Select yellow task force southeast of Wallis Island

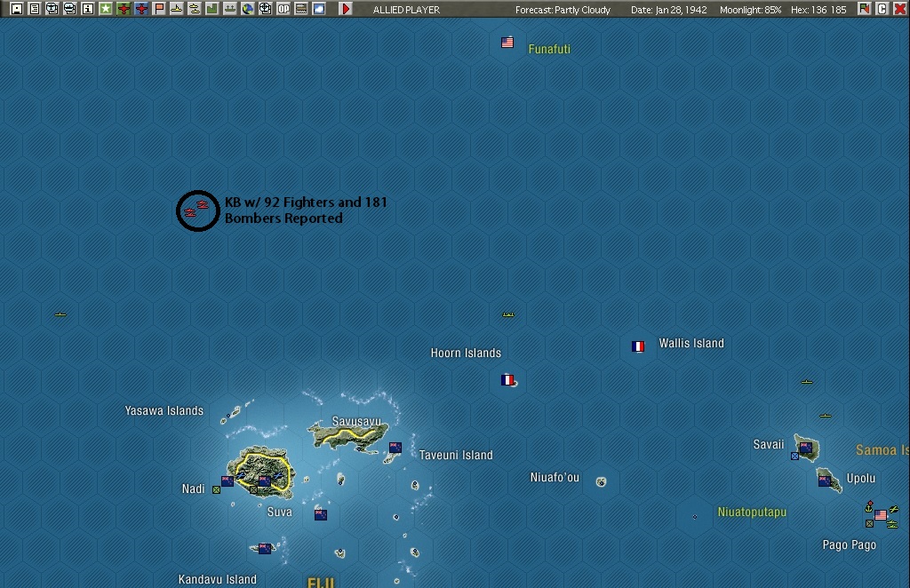click(x=807, y=382)
